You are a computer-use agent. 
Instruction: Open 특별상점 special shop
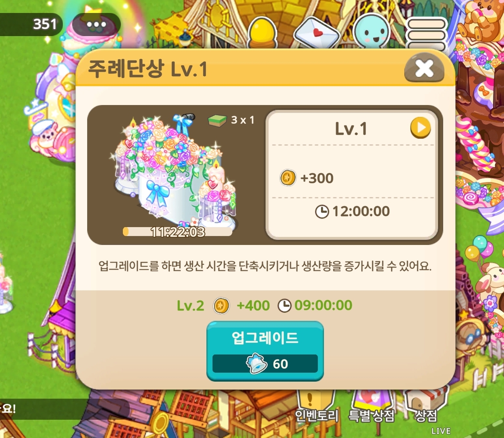tap(371, 406)
